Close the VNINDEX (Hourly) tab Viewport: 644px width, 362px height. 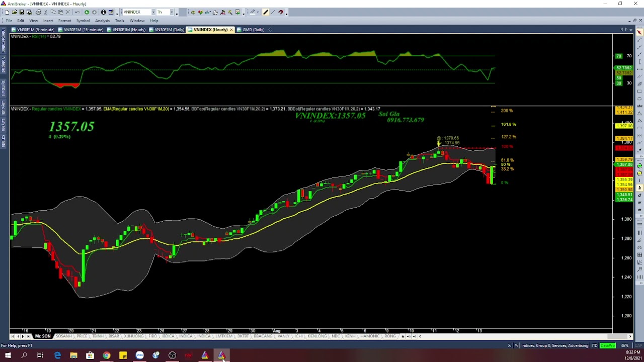click(x=231, y=30)
